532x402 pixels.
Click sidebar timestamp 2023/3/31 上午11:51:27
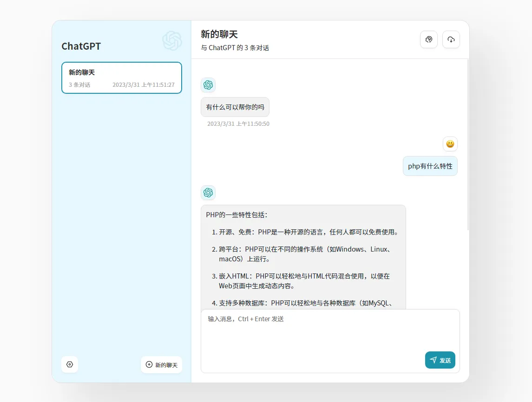pyautogui.click(x=144, y=85)
